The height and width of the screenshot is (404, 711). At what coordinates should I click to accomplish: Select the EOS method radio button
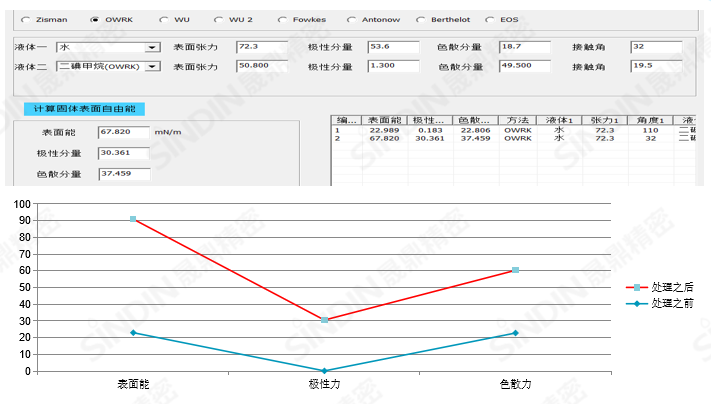point(490,19)
